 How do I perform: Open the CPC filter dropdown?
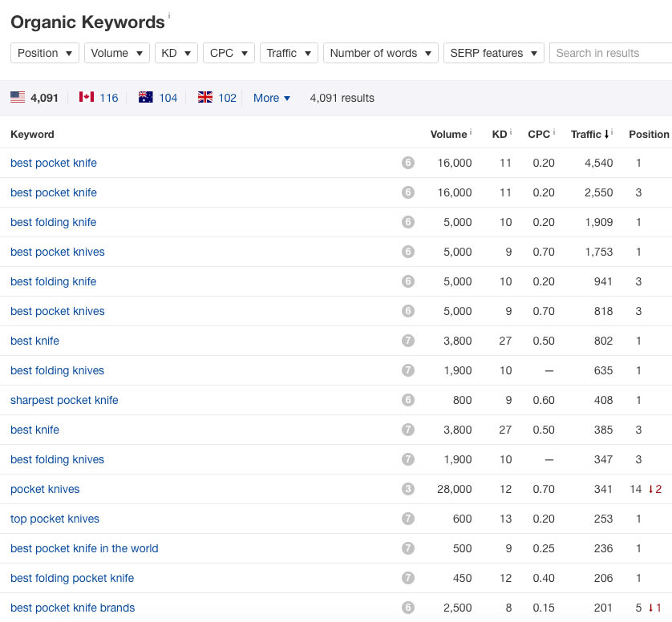pyautogui.click(x=229, y=53)
